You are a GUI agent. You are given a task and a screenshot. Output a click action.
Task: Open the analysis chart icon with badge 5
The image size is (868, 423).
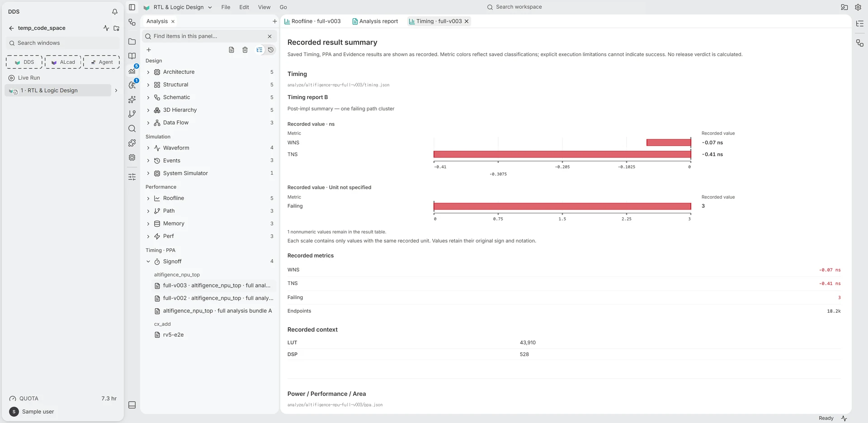point(132,71)
